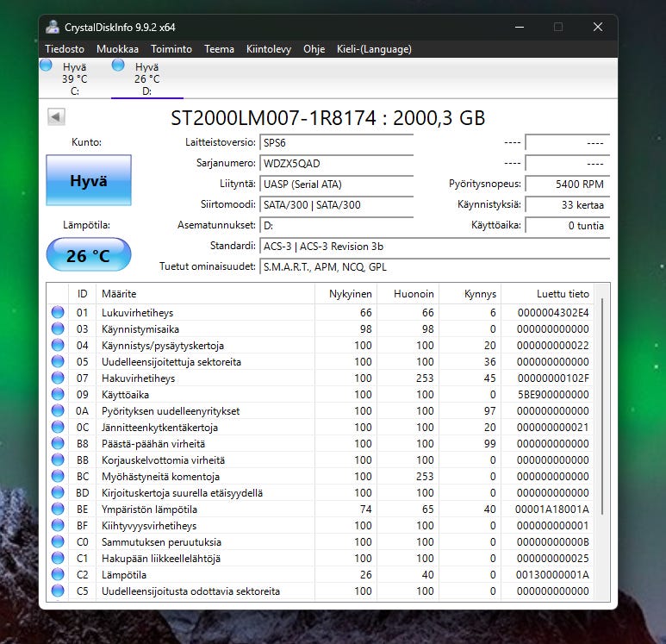Click the raw value 00001A18001A
Screen dimensions: 666x644
pos(551,509)
